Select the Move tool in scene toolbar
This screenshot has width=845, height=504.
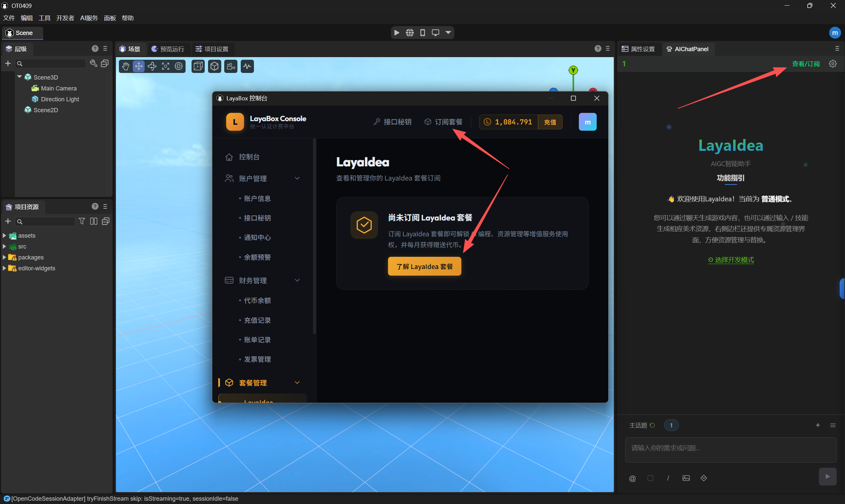pyautogui.click(x=139, y=66)
